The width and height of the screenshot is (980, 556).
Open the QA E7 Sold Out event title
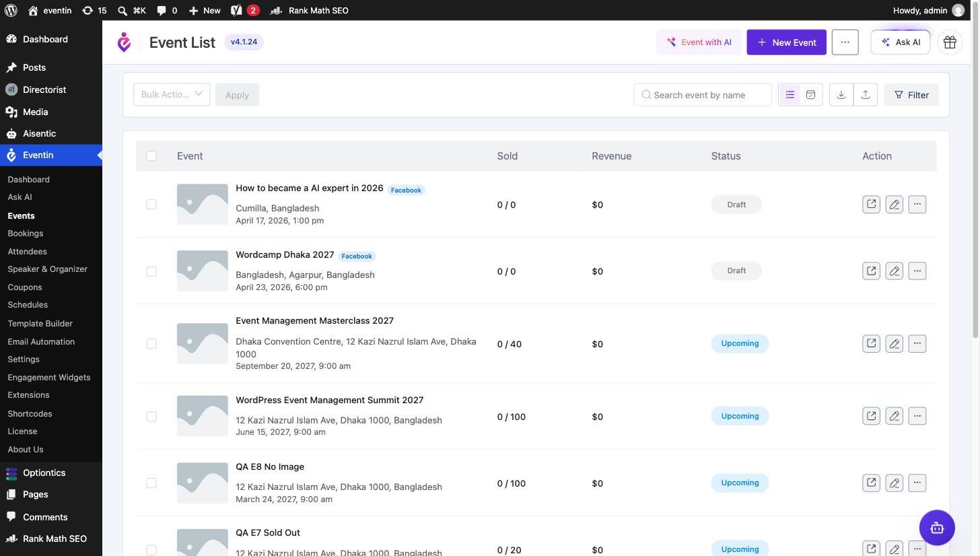click(268, 533)
